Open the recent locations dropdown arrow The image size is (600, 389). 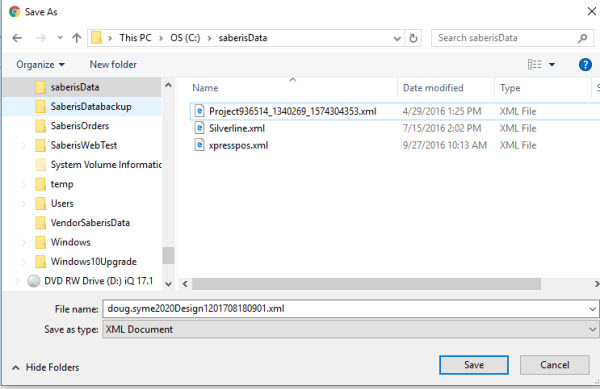[60, 38]
